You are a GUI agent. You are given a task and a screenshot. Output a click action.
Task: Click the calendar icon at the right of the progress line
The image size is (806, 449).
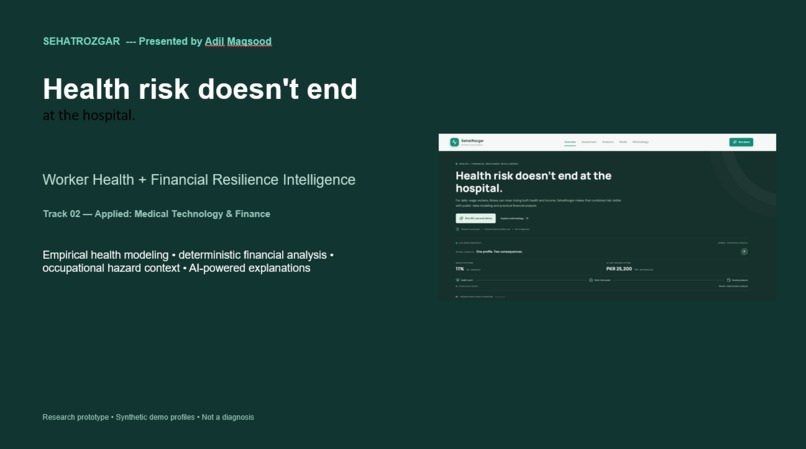point(728,280)
